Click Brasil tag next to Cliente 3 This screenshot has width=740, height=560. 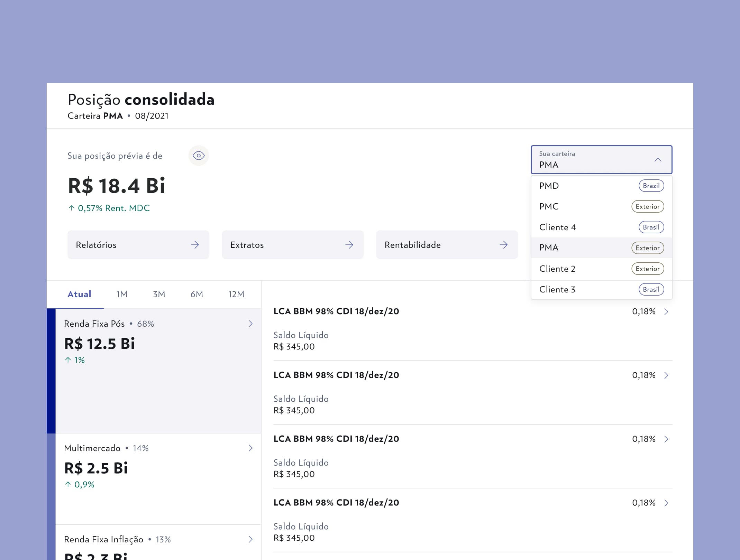point(651,289)
